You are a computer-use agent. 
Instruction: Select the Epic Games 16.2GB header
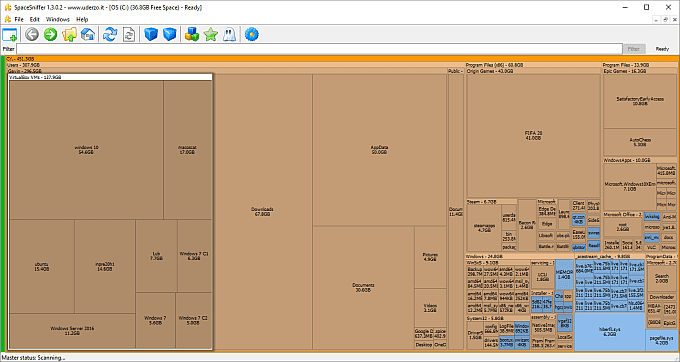click(639, 71)
